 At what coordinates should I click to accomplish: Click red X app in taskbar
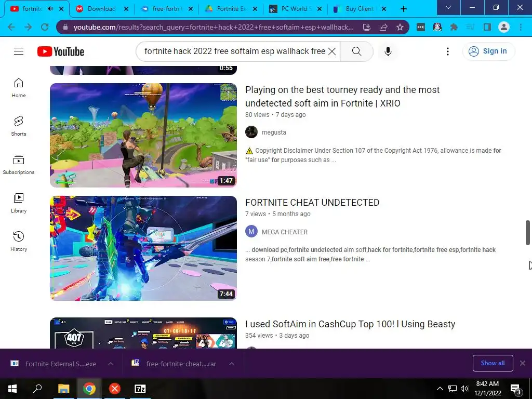pos(115,389)
